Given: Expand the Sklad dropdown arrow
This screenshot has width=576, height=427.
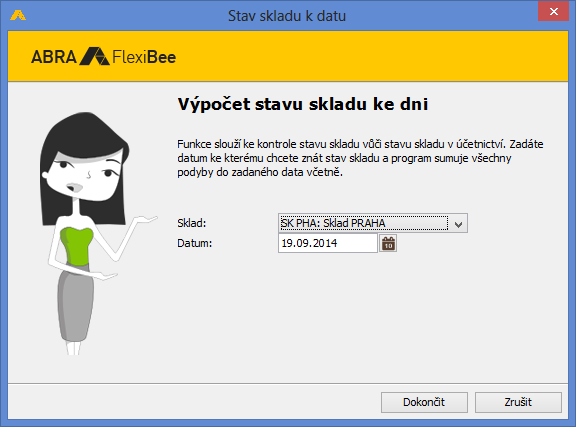Looking at the screenshot, I should (458, 223).
